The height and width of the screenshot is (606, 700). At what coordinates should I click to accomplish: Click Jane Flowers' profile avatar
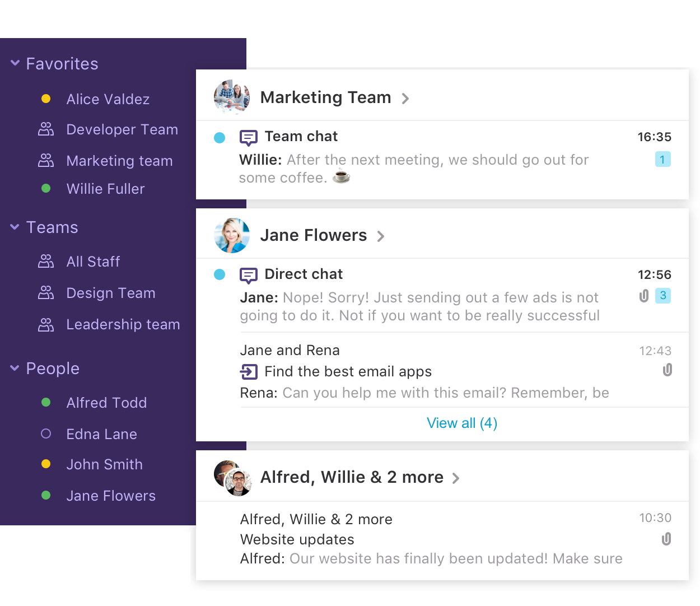click(231, 235)
